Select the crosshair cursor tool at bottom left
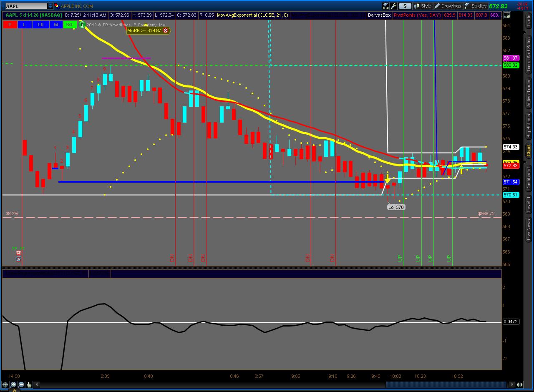Screen dimensions: 534x392 [5, 384]
